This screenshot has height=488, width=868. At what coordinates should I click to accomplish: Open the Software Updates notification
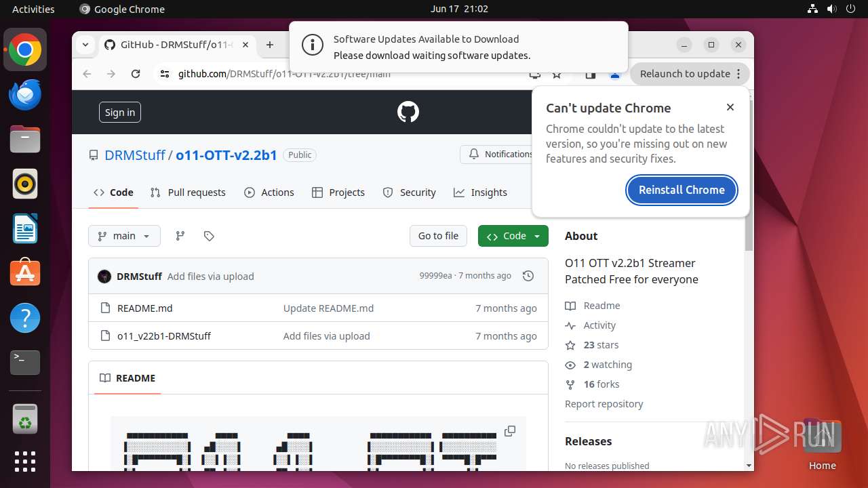click(458, 47)
